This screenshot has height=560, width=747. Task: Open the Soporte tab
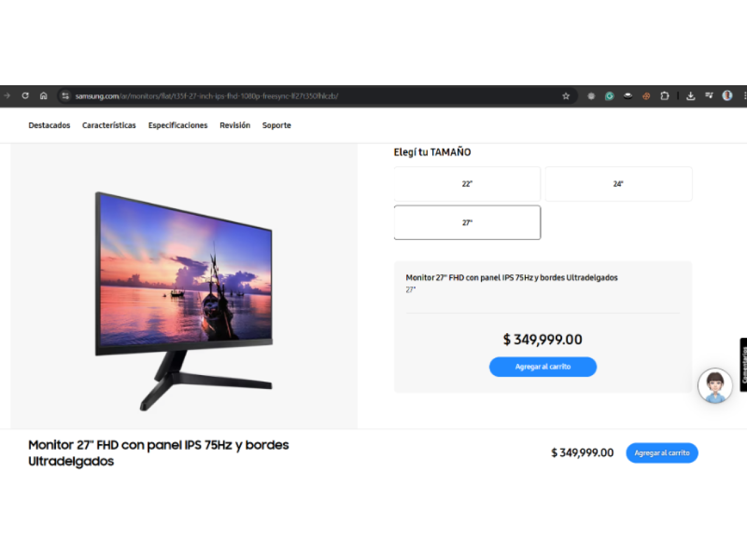277,125
